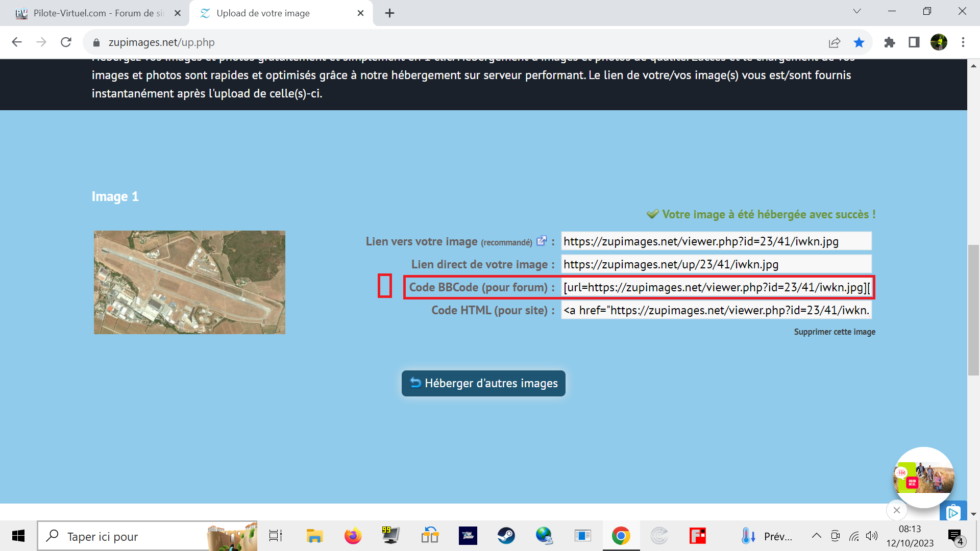
Task: Open Steam from the taskbar
Action: click(506, 536)
